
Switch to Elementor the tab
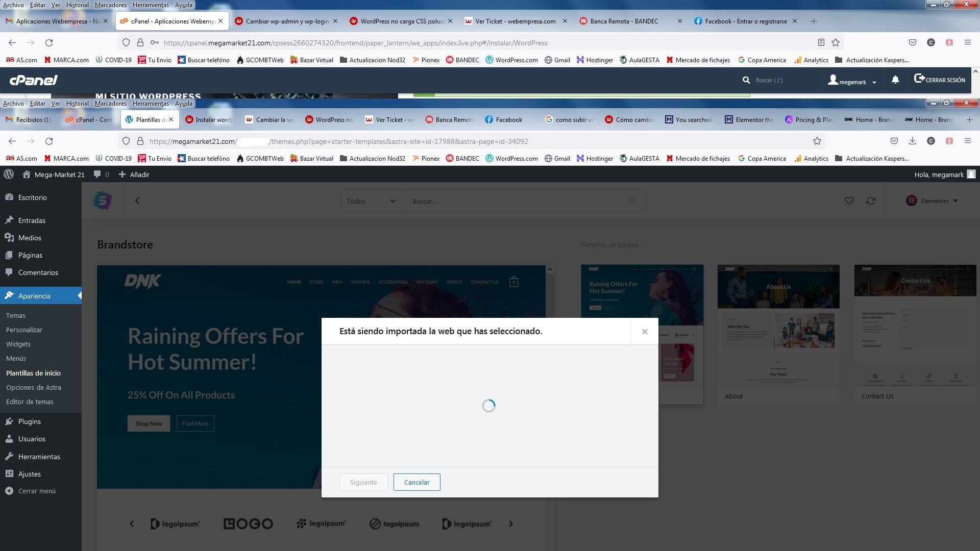tap(749, 119)
